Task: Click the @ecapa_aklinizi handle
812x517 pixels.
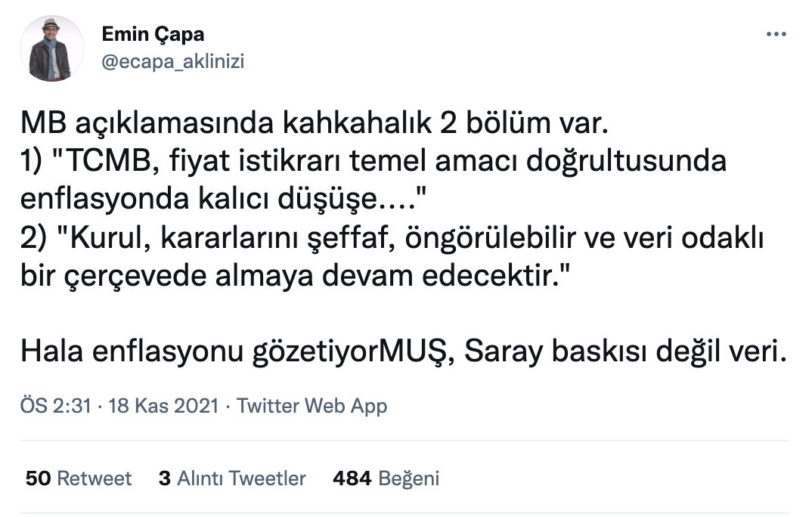Action: pos(172,61)
